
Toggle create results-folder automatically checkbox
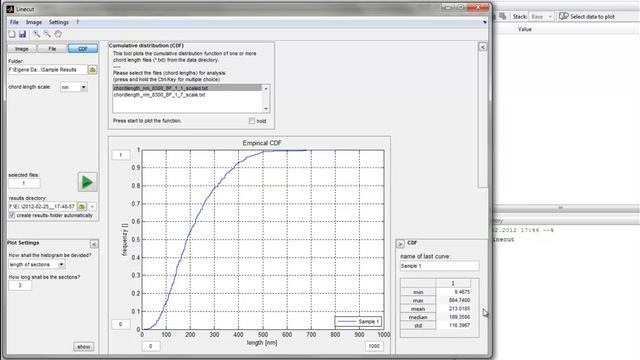(x=12, y=215)
